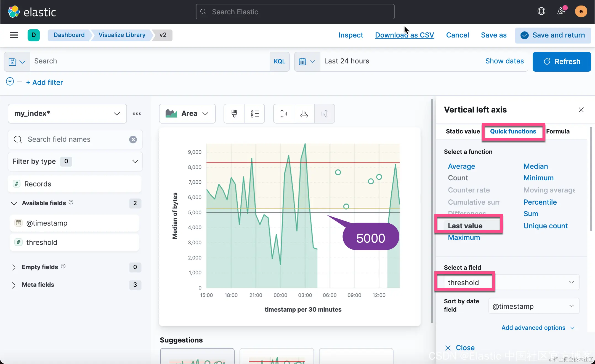Clear the field name search
Image resolution: width=595 pixels, height=364 pixels.
(133, 140)
